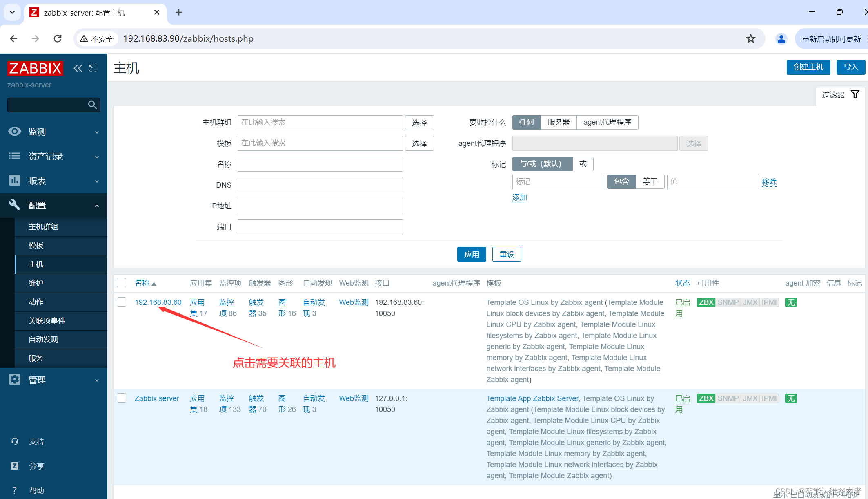Bookmark this page with the star icon
The image size is (868, 499).
750,39
